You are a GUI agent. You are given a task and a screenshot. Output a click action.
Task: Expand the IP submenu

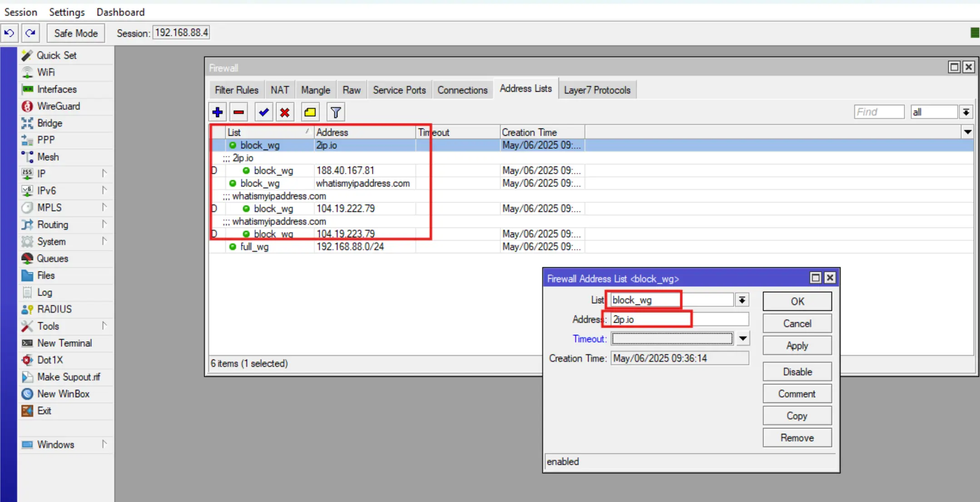pyautogui.click(x=104, y=173)
